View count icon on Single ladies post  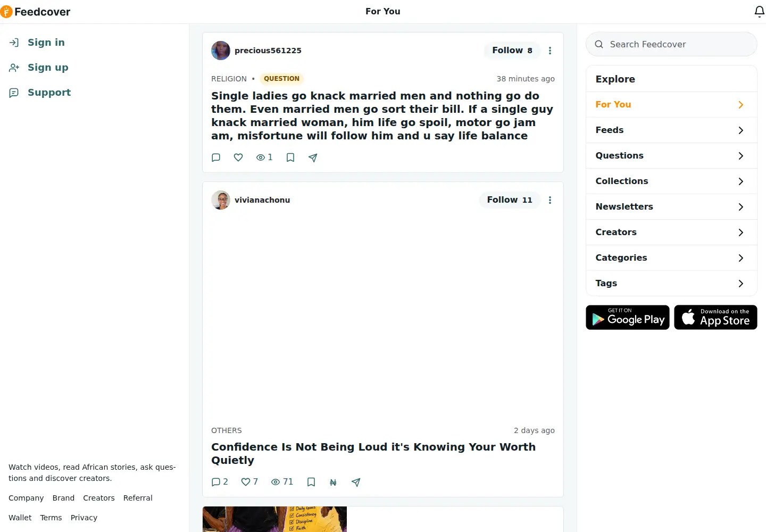261,157
